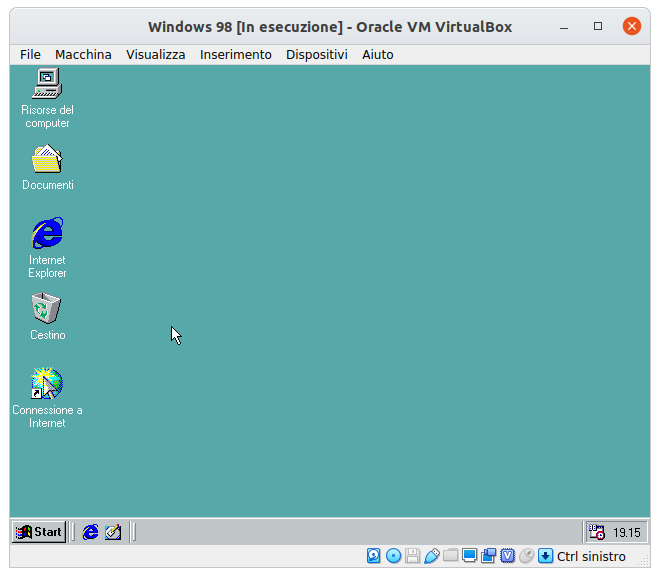The height and width of the screenshot is (577, 660).
Task: Click Show Desktop icon in quick launch
Action: (x=113, y=532)
